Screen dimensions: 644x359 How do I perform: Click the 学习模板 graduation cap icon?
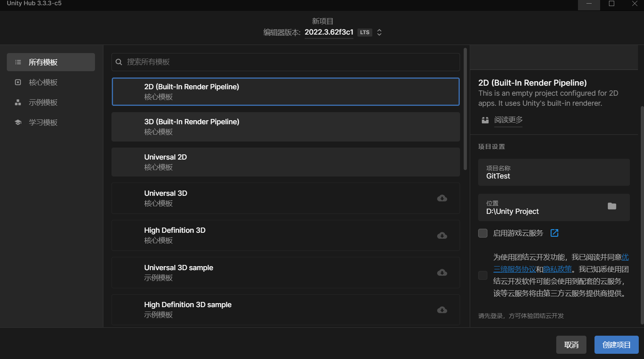pos(18,123)
